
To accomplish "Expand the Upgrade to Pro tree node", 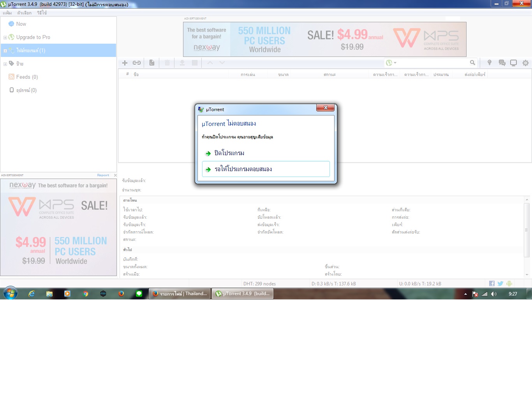I will coord(5,37).
